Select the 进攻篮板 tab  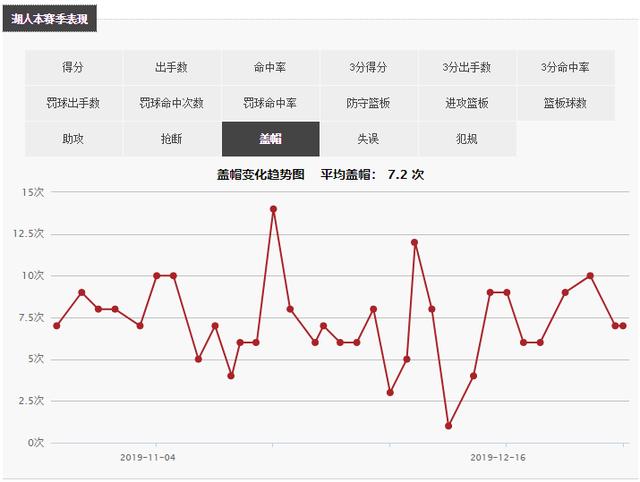(467, 103)
